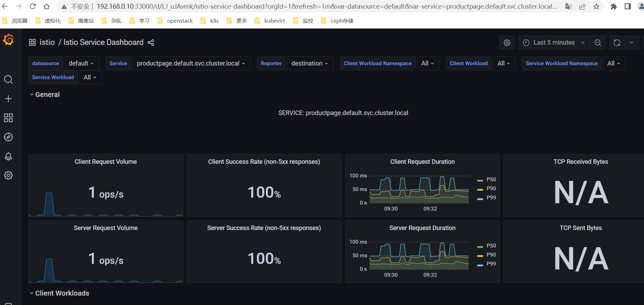
Task: Open the kubevirt bookmarks folder
Action: pyautogui.click(x=274, y=21)
